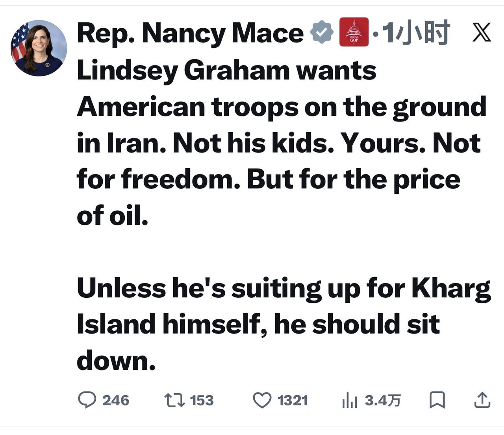The height and width of the screenshot is (435, 504).
Task: Click the final word "down."
Action: (116, 361)
